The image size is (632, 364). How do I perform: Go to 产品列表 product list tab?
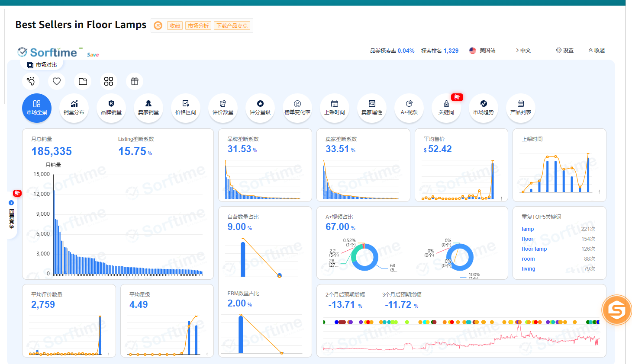[x=521, y=108]
